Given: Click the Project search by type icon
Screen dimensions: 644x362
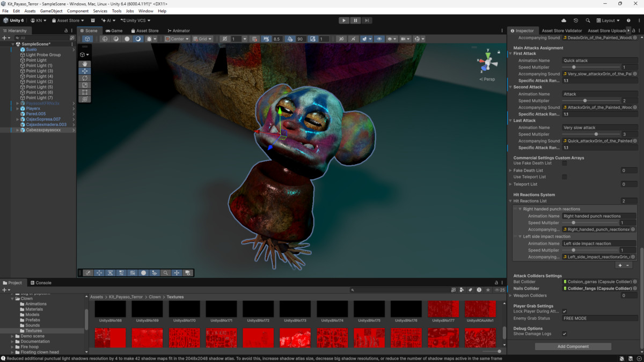Looking at the screenshot, I should (462, 290).
